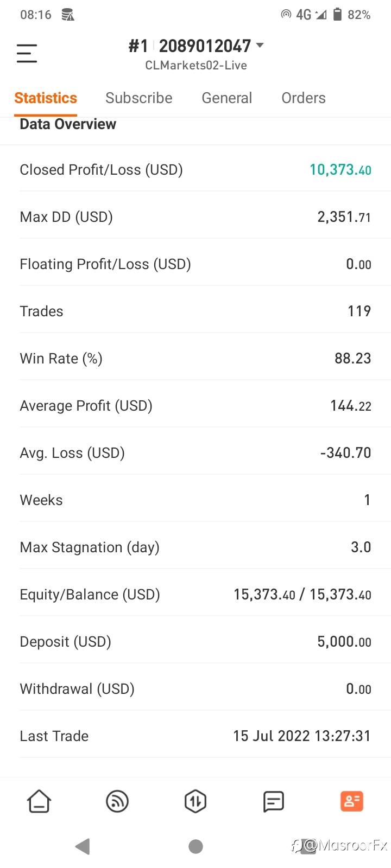The image size is (391, 868).
Task: Tap the Closed Profit/Loss value 10,373.40
Action: (x=340, y=170)
